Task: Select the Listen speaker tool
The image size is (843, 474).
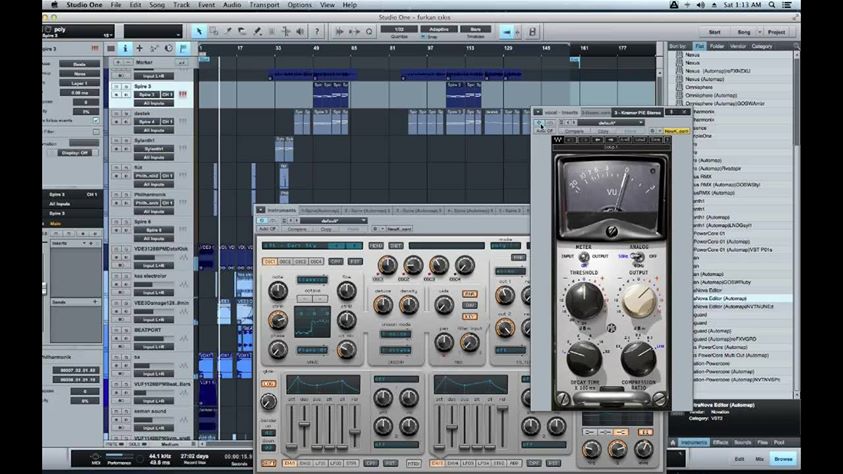Action: click(x=300, y=32)
